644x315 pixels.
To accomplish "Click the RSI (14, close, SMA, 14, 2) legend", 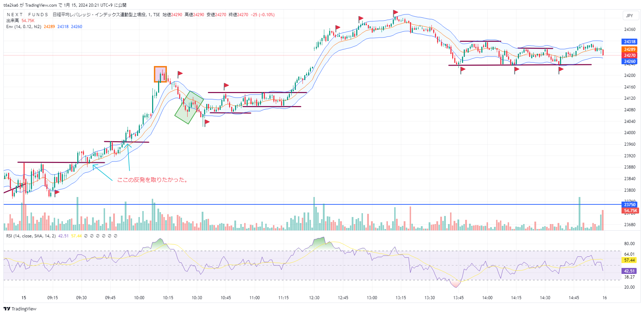I will click(x=31, y=236).
